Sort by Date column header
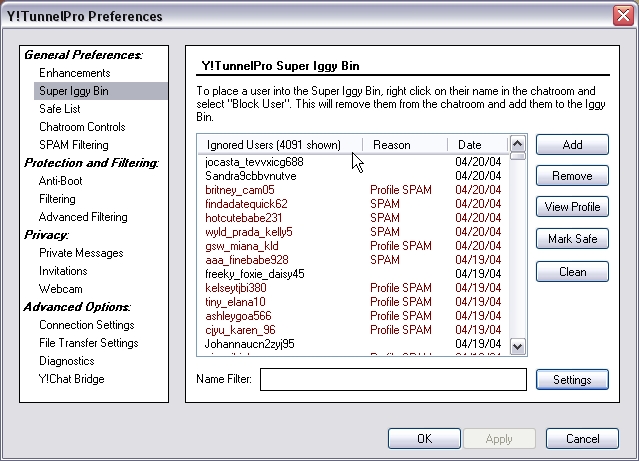The image size is (639, 461). pyautogui.click(x=478, y=145)
